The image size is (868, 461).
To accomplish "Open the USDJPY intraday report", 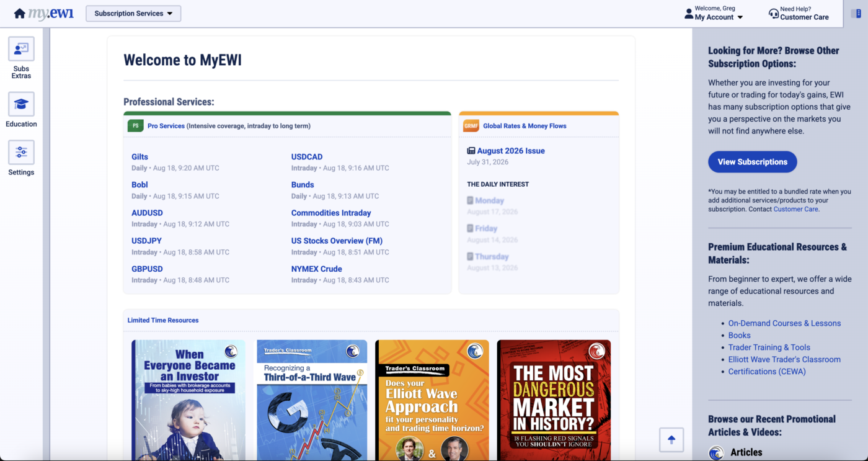I will pos(146,241).
